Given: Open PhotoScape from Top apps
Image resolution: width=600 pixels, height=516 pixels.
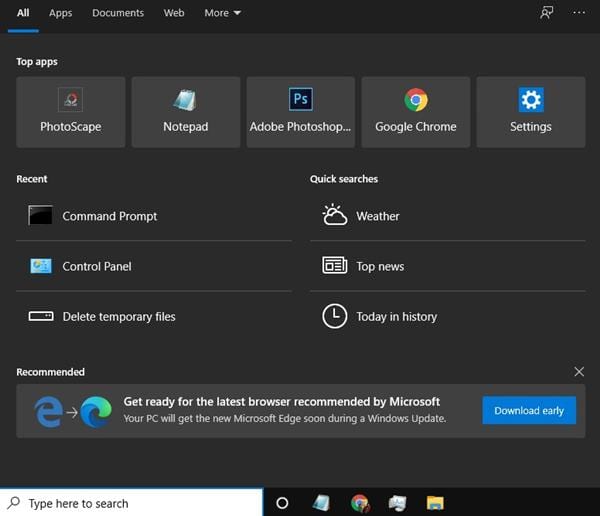Looking at the screenshot, I should point(70,112).
